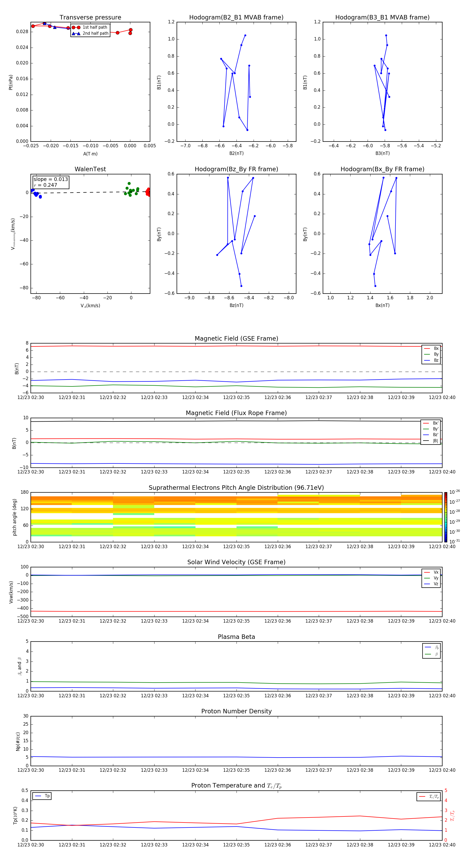Click the "WalenTest" plot title

[90, 169]
